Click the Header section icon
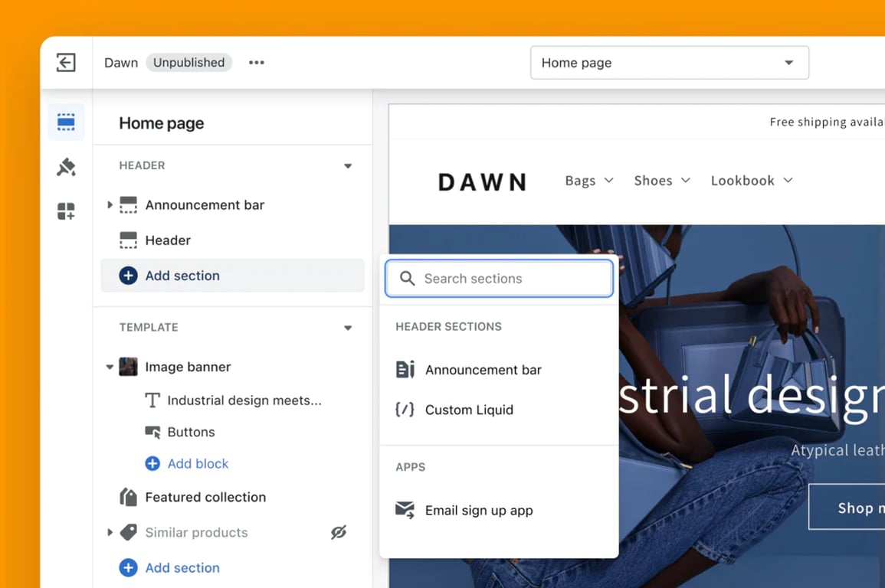 pyautogui.click(x=128, y=240)
